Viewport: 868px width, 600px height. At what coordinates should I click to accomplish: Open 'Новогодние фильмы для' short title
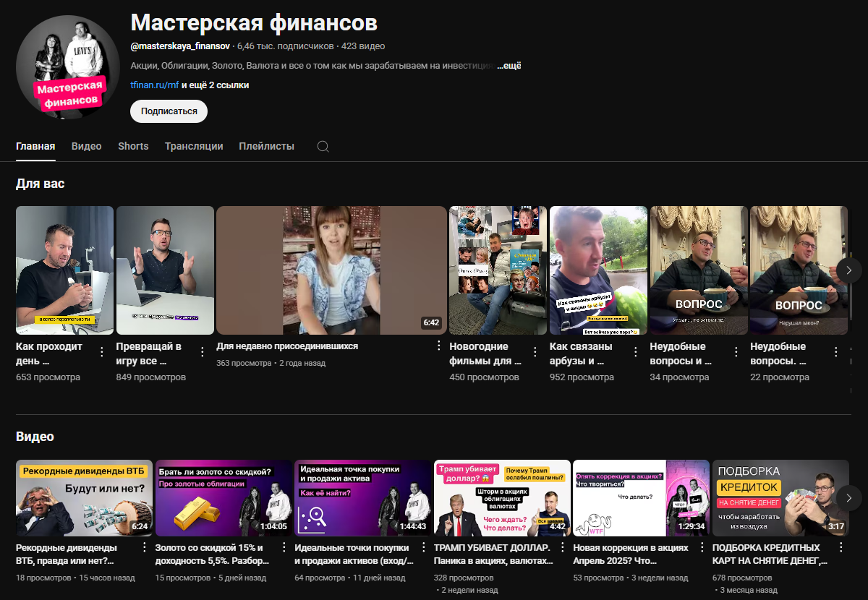485,353
